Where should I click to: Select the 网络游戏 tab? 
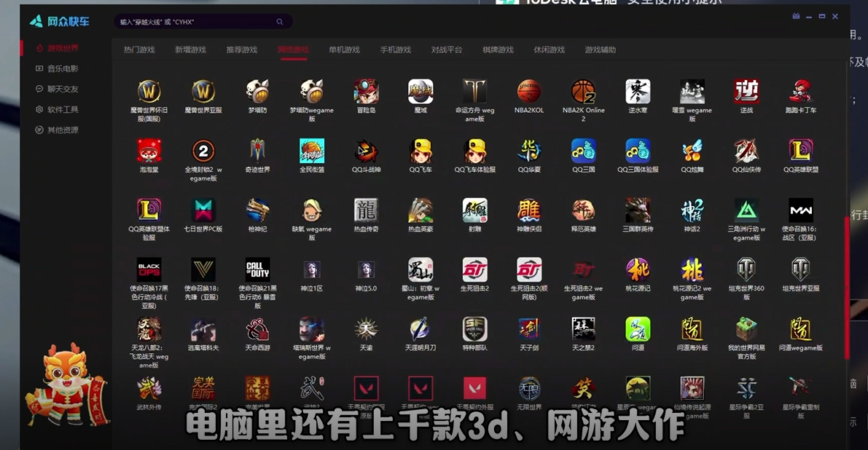294,50
